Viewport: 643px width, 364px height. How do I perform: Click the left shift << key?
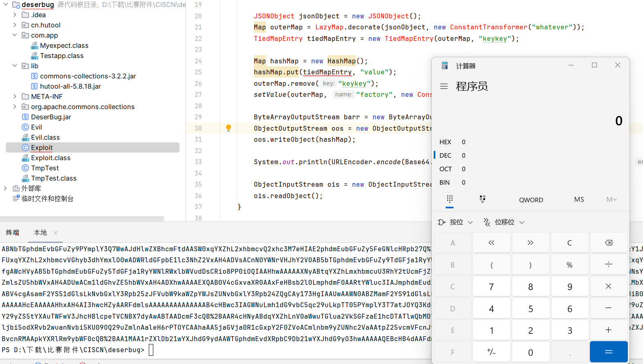click(x=491, y=243)
